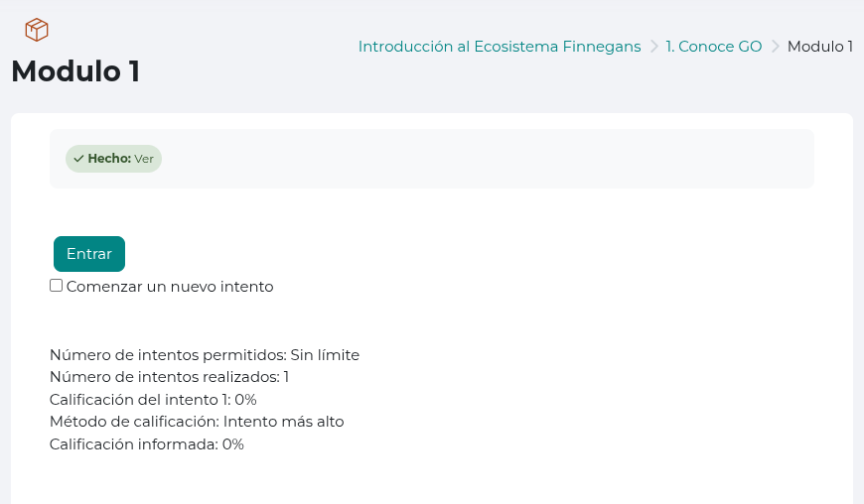
Task: Click the Comenzar un nuevo intento label text
Action: (170, 287)
